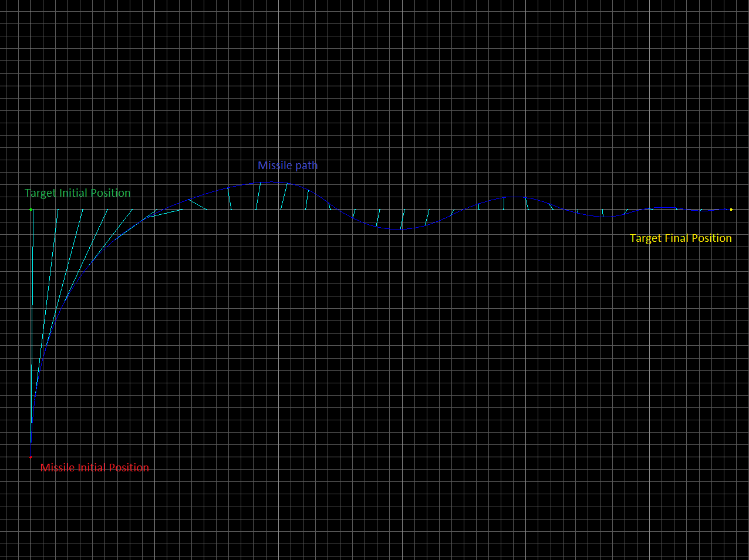Screen dimensions: 749x560
Task: Click the "Missile path" blue label
Action: [x=288, y=166]
